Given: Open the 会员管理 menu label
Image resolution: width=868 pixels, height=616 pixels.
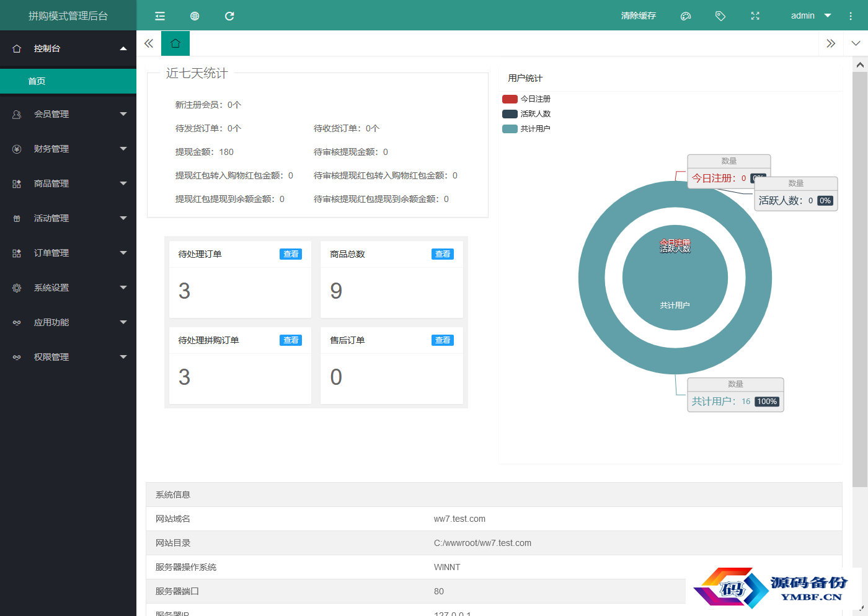Looking at the screenshot, I should (x=51, y=114).
